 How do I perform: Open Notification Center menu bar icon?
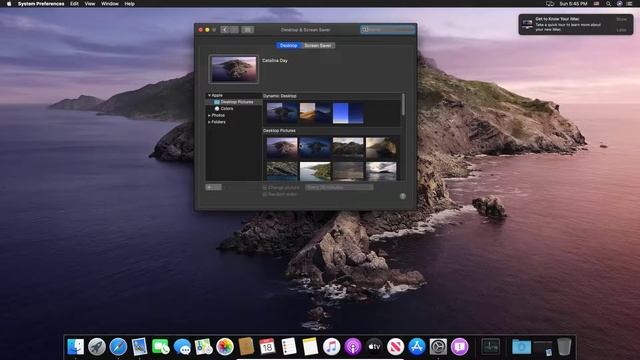coord(629,4)
